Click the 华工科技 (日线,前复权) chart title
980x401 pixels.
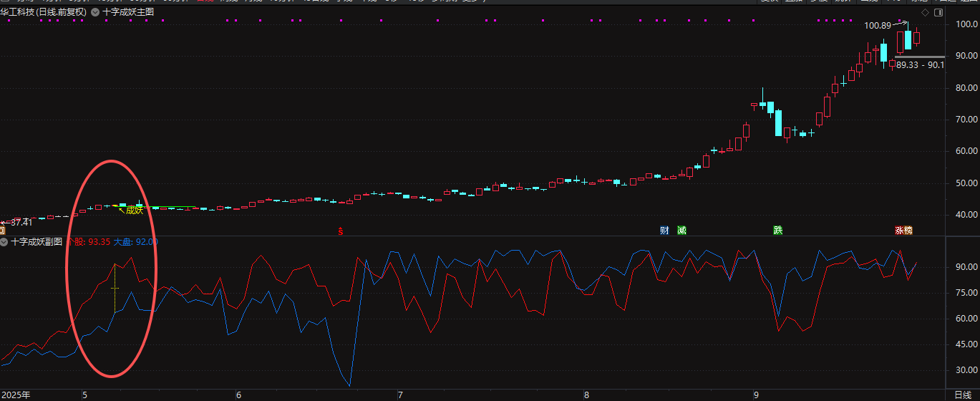click(44, 12)
